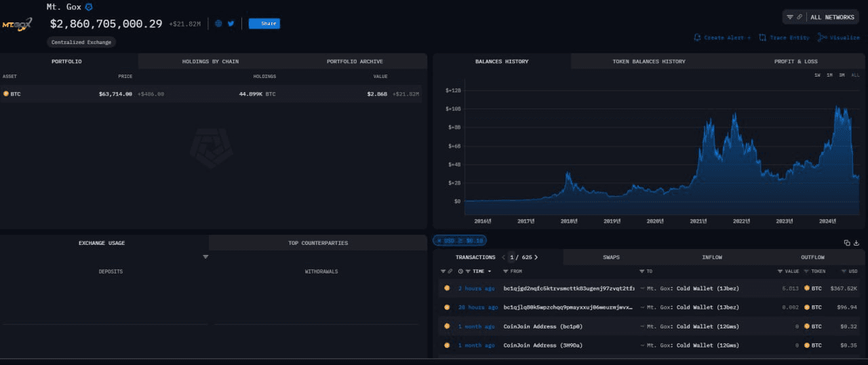Open the Outflow tab
This screenshot has height=365, width=868.
812,257
